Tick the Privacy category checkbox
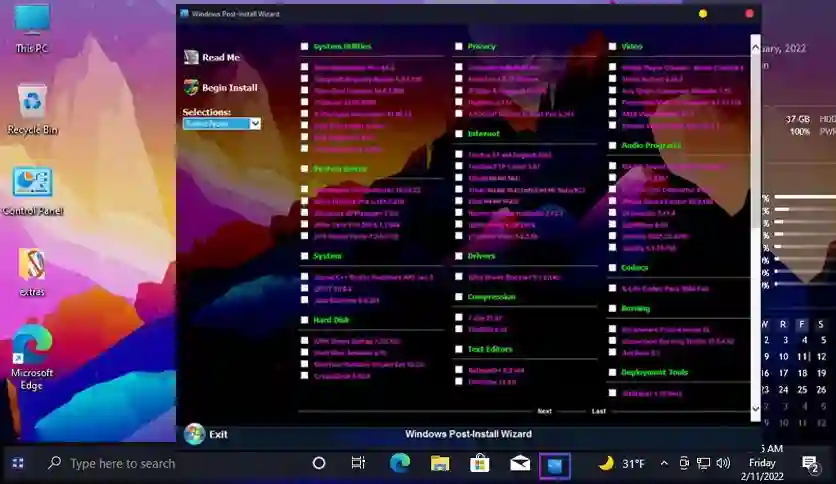Screen dimensions: 836x484 click(x=459, y=46)
